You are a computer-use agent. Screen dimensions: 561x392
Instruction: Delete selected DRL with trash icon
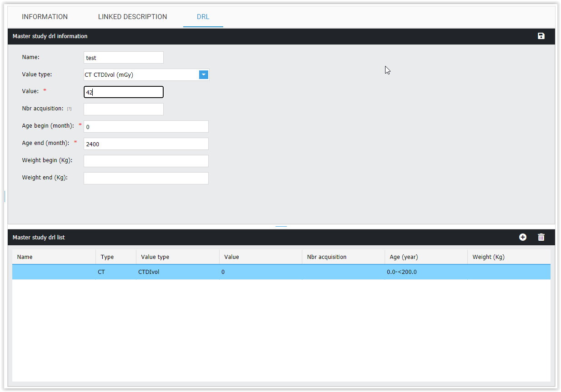[541, 237]
